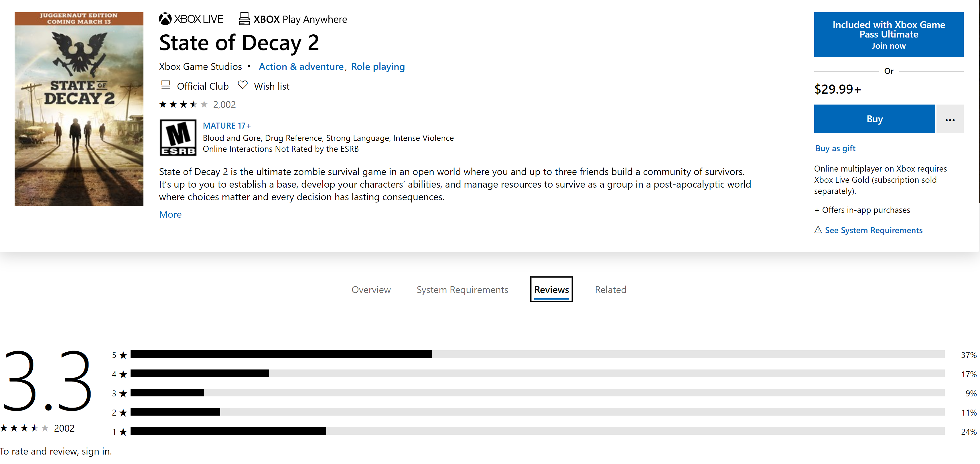Open the three-dots more purchase options

pyautogui.click(x=950, y=119)
